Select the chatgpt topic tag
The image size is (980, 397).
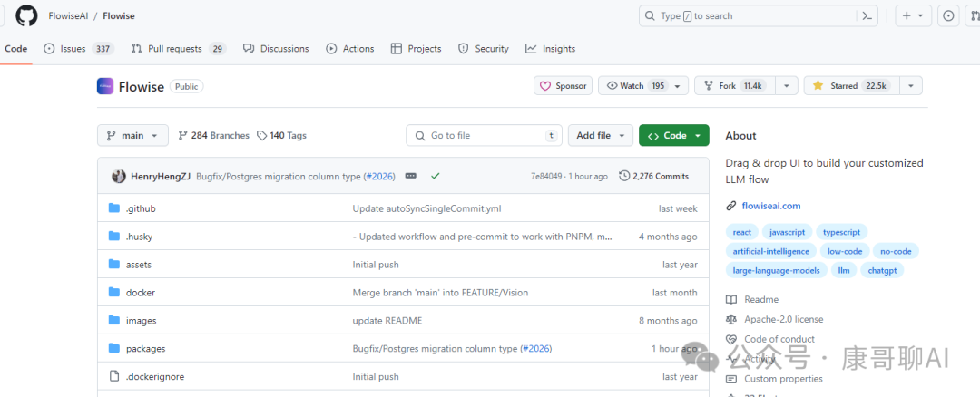click(882, 271)
